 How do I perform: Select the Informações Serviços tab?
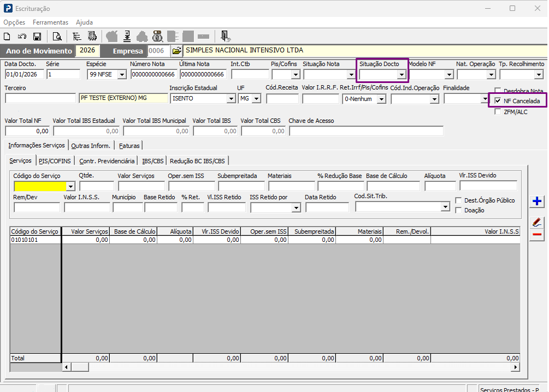[x=37, y=145]
